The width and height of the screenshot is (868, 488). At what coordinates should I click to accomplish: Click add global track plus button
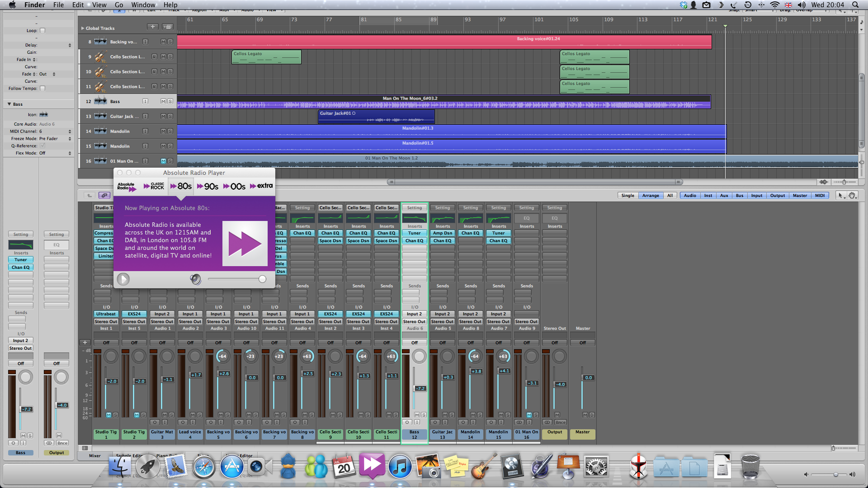[153, 27]
